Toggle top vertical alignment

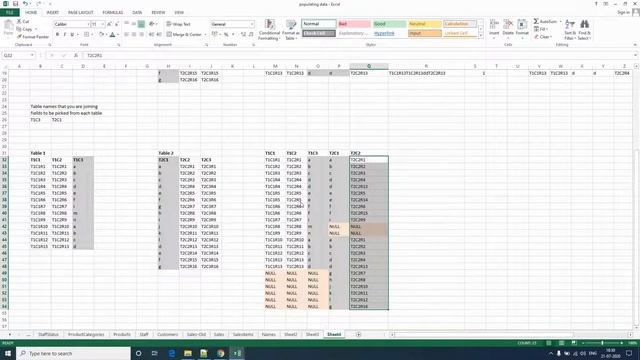(127, 24)
